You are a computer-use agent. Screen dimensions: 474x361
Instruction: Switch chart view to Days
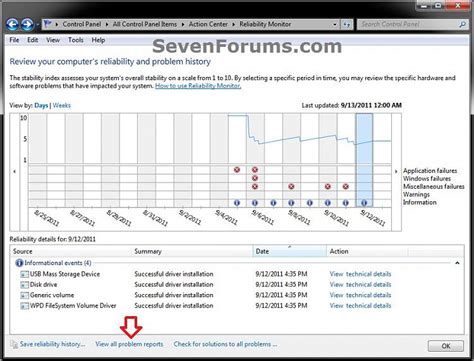click(x=41, y=105)
